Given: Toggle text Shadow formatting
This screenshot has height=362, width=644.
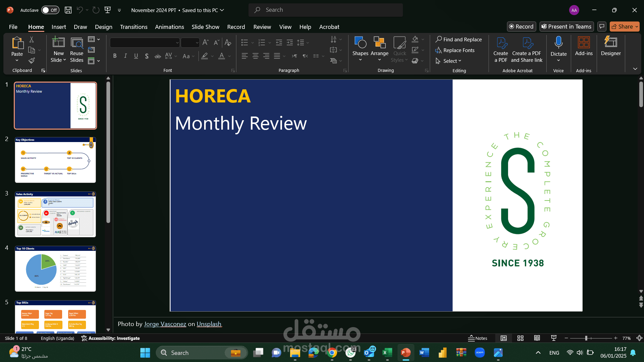Looking at the screenshot, I should (147, 56).
